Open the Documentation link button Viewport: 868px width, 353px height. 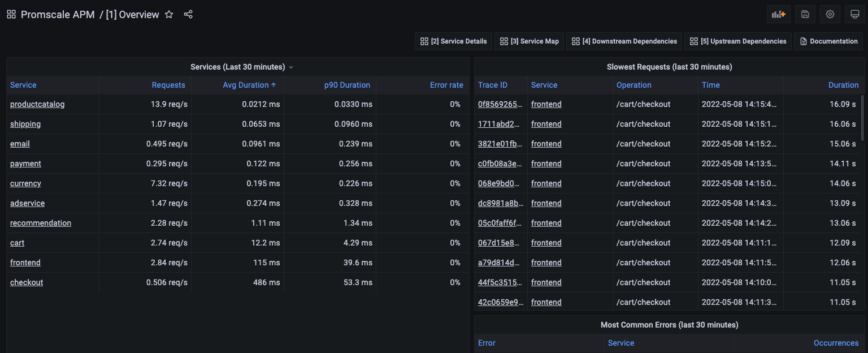click(x=828, y=41)
